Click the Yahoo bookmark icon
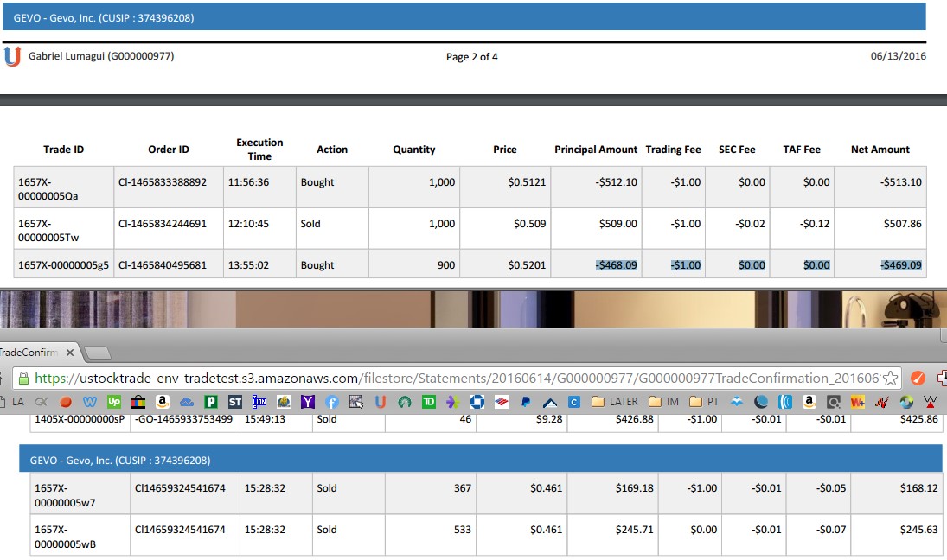The image size is (947, 560). (x=308, y=402)
